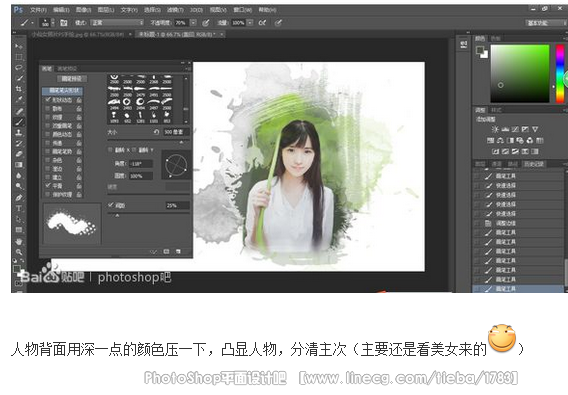Open the 基本功能 workspace switcher
This screenshot has width=568, height=395.
click(x=545, y=23)
